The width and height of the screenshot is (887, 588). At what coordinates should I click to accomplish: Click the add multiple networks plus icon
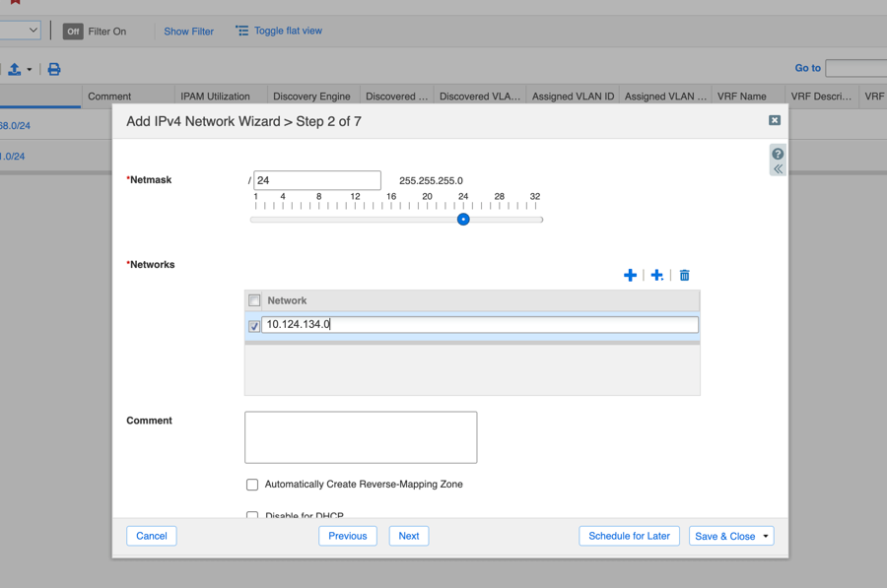[657, 275]
